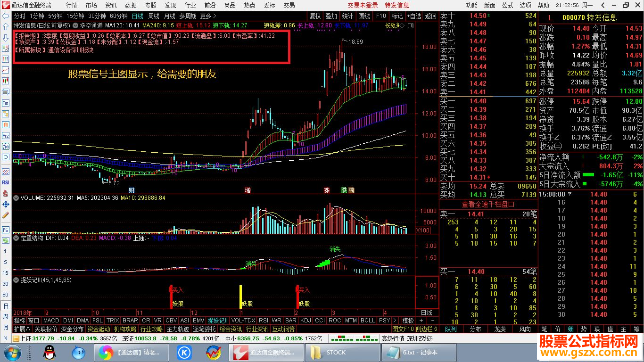Click the back arrow in left sidebar

click(x=6, y=16)
